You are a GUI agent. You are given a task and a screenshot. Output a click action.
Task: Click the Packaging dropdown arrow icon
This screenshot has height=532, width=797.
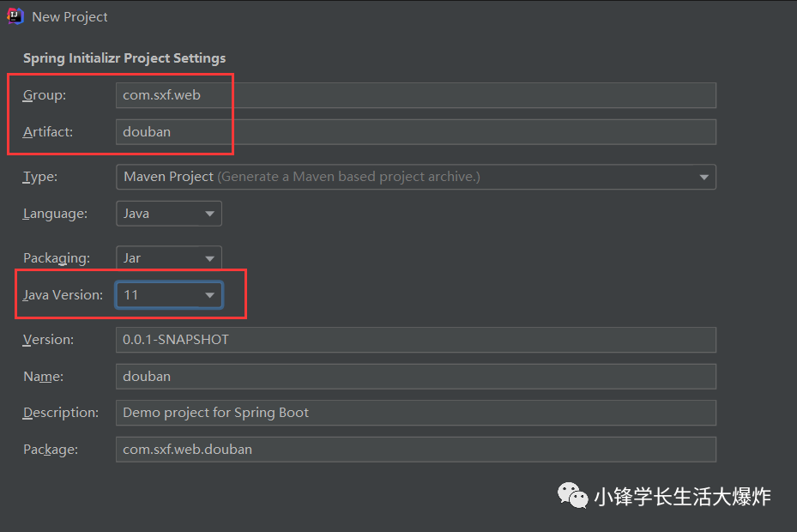[209, 257]
